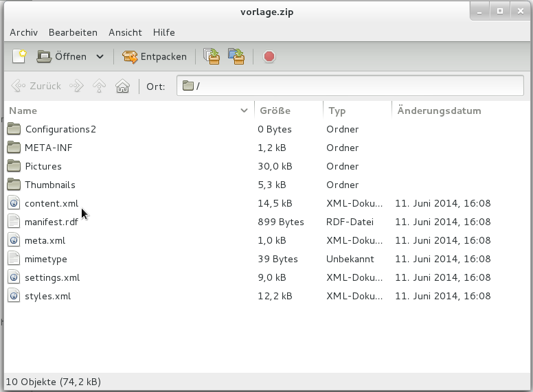This screenshot has height=392, width=533.
Task: Click the up one level arrow
Action: coord(100,86)
